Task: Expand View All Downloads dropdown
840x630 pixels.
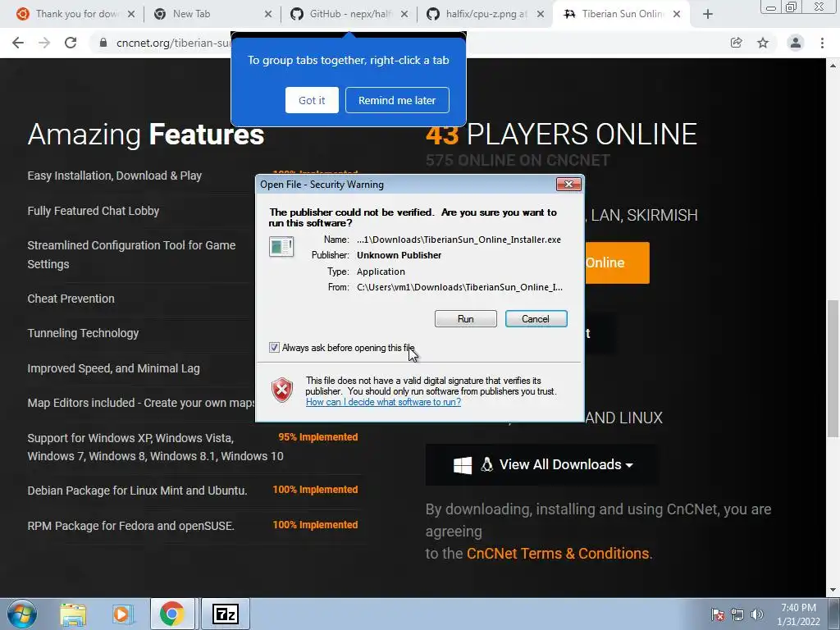Action: tap(542, 464)
